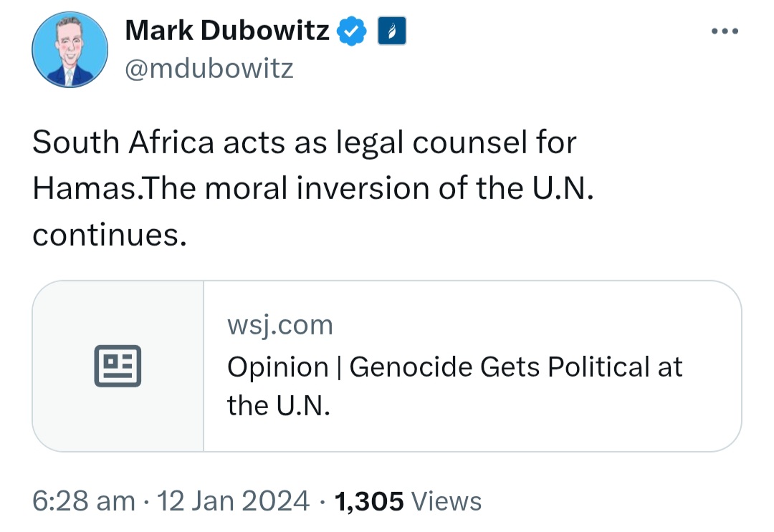The height and width of the screenshot is (532, 774).
Task: Click 'the U.N.' second headline line
Action: point(278,406)
